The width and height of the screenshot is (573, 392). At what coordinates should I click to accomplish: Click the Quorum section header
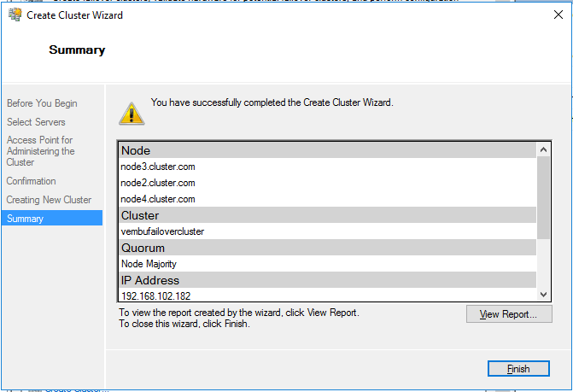tap(328, 248)
